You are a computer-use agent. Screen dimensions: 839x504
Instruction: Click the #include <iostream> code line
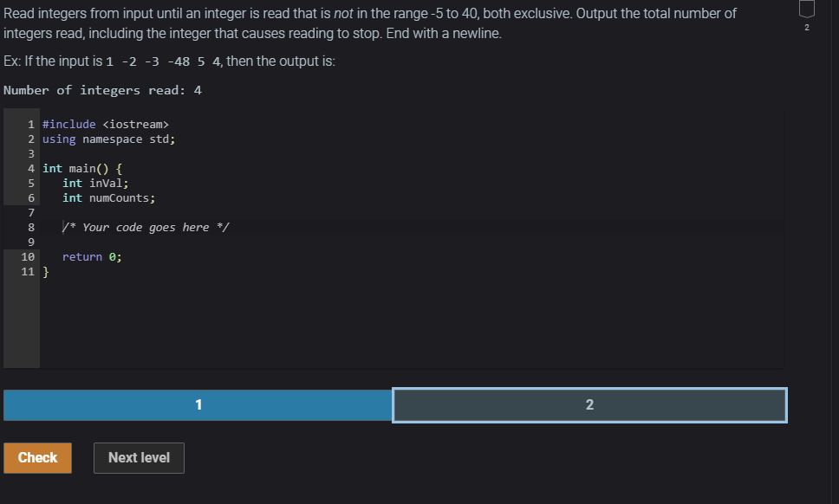[106, 124]
